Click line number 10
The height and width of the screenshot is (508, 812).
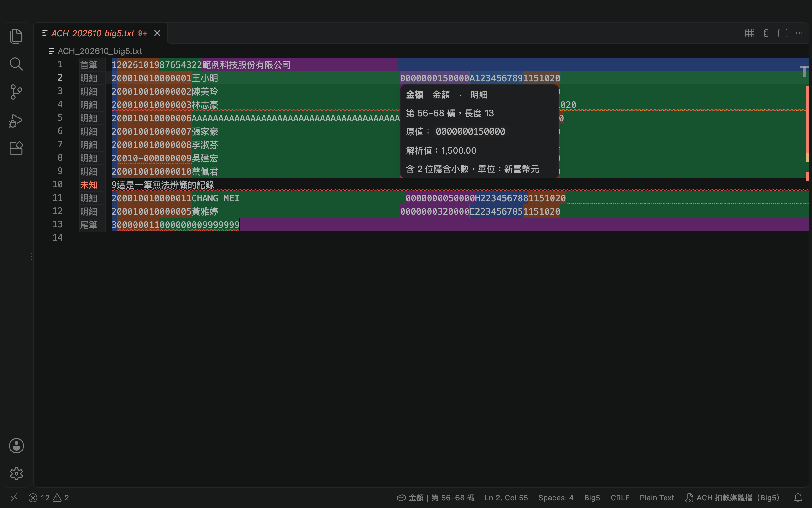[x=57, y=184]
